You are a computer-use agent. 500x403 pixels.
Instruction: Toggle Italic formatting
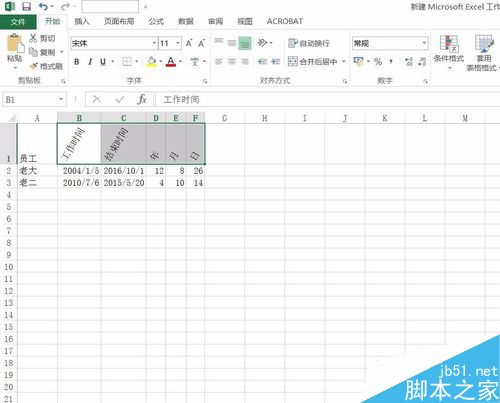[90, 62]
